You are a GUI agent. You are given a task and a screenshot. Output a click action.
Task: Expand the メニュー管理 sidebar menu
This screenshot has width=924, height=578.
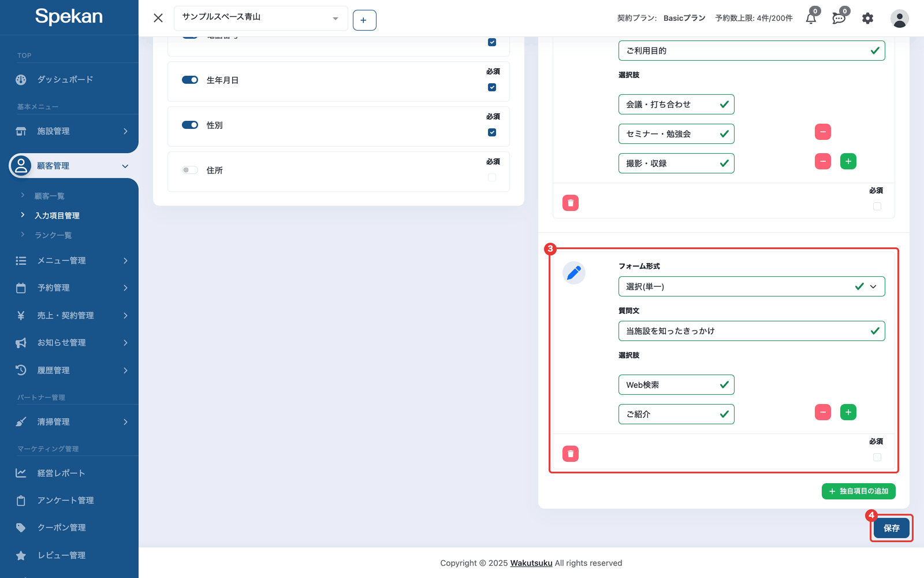coord(72,261)
